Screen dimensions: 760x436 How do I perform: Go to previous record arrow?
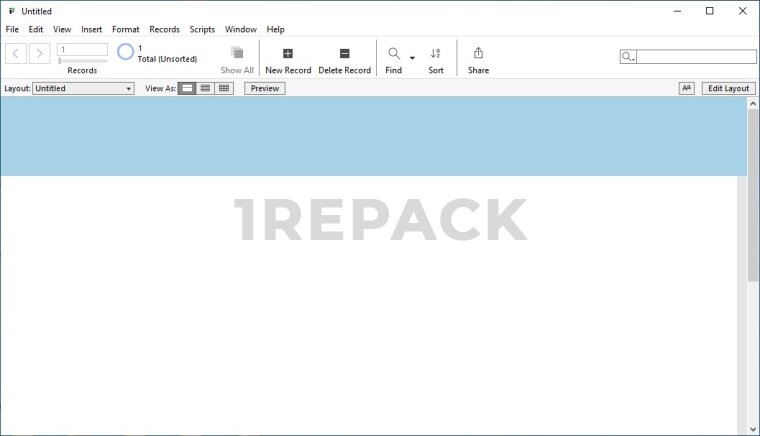click(x=17, y=53)
